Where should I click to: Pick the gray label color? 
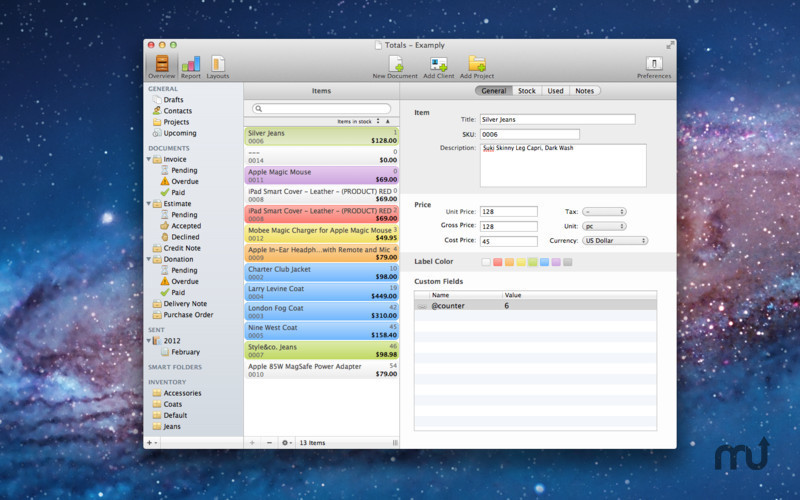[x=568, y=262]
